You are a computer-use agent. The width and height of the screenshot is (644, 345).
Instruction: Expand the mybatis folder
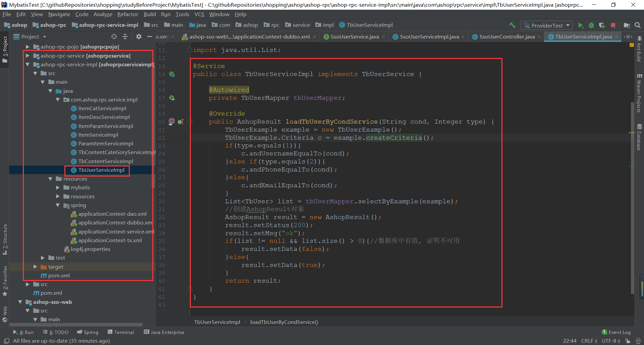pos(58,188)
